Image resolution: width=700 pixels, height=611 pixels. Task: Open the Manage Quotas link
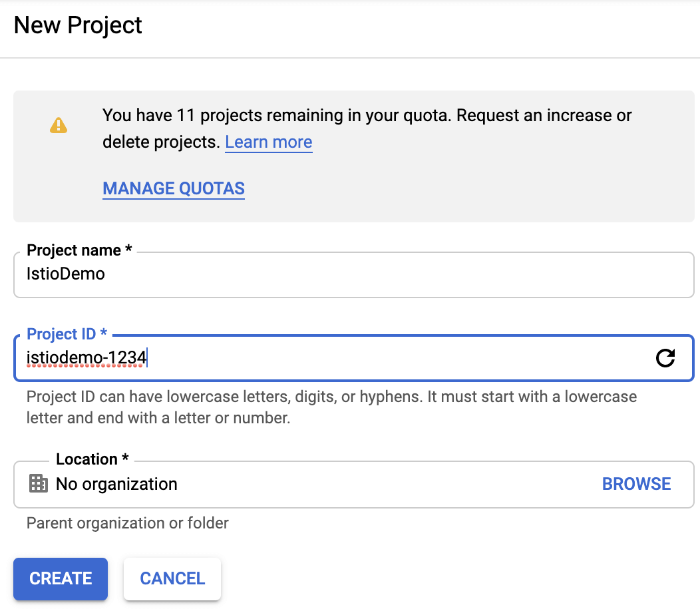(174, 188)
